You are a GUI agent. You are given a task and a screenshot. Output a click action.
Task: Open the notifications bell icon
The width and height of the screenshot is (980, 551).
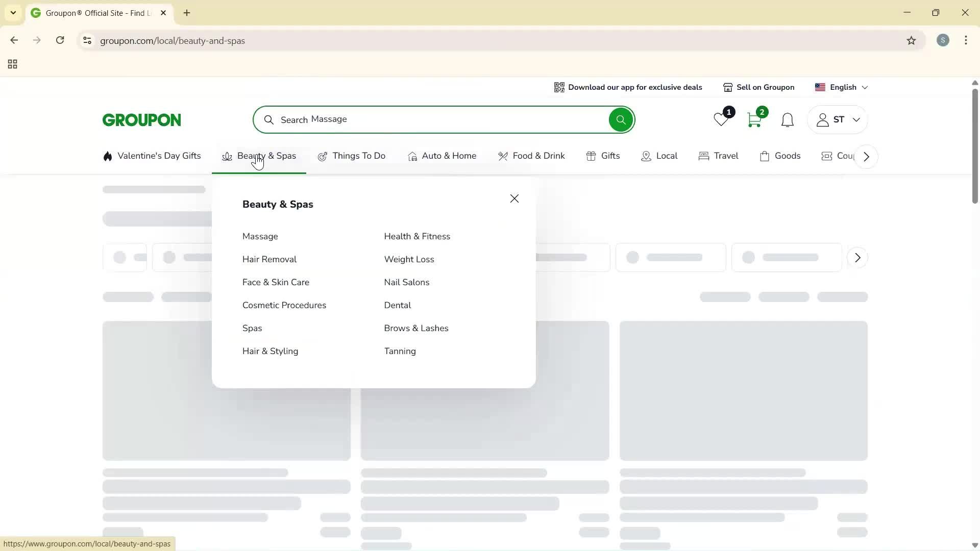[787, 120]
